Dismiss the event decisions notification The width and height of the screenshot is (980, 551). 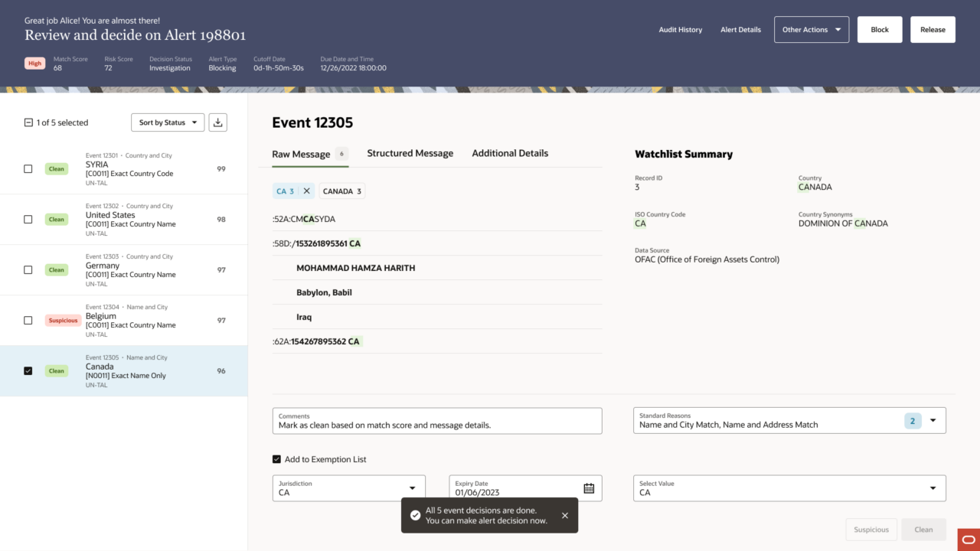click(x=565, y=516)
